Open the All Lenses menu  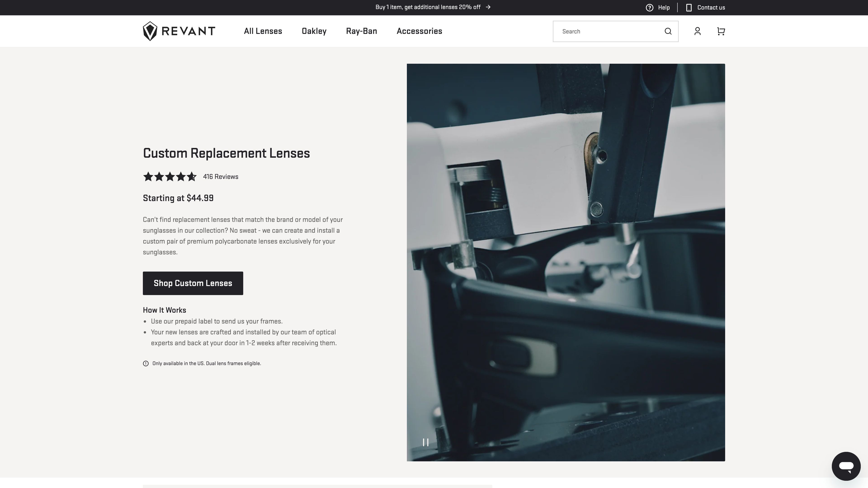(x=263, y=31)
